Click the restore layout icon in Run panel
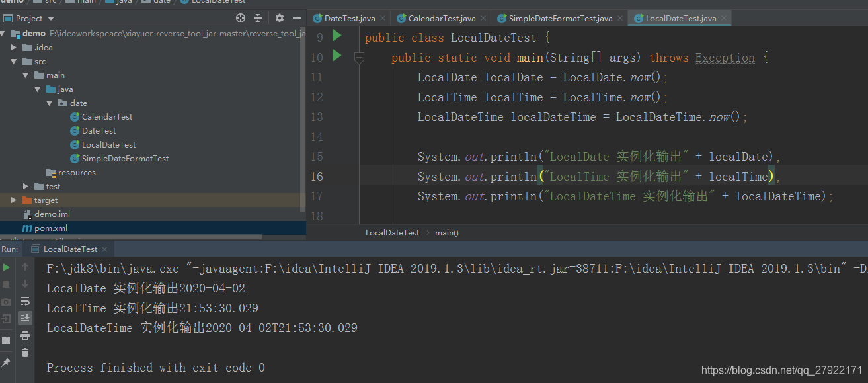 7,341
